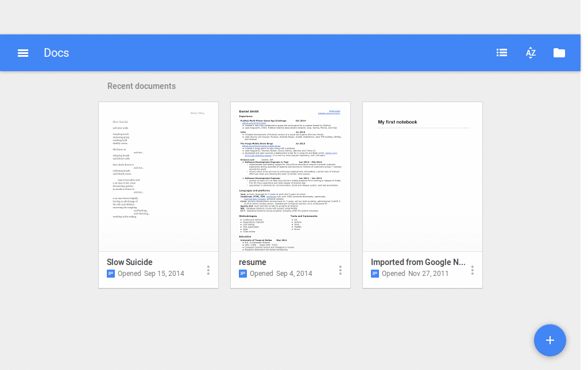Click the Slow Suicide title text
Screen dimensions: 588x370
tap(130, 262)
